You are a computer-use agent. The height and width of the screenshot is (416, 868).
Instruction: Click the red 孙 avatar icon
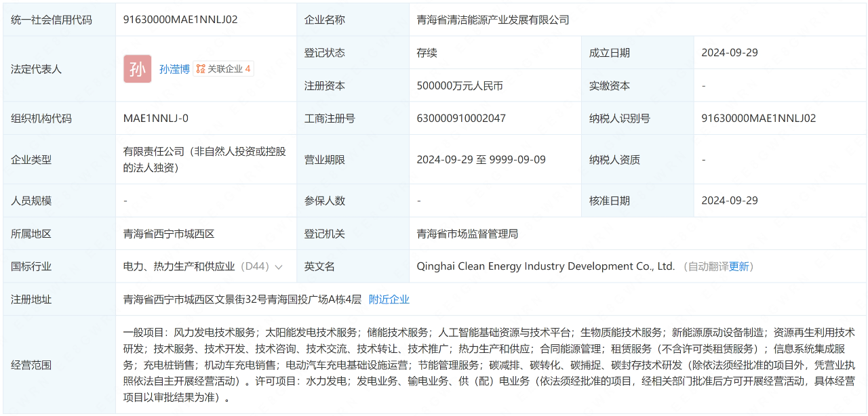tap(137, 69)
